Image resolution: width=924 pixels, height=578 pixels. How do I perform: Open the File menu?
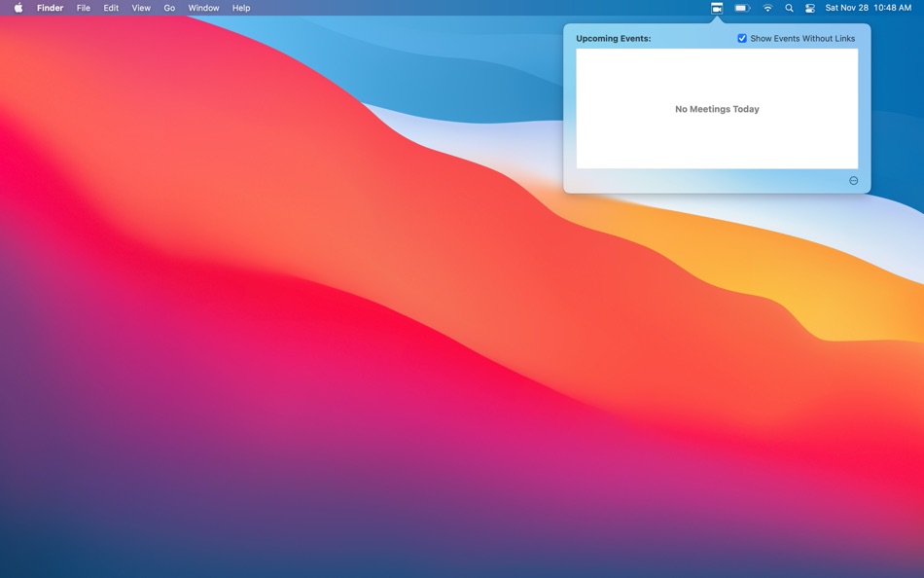[x=83, y=8]
